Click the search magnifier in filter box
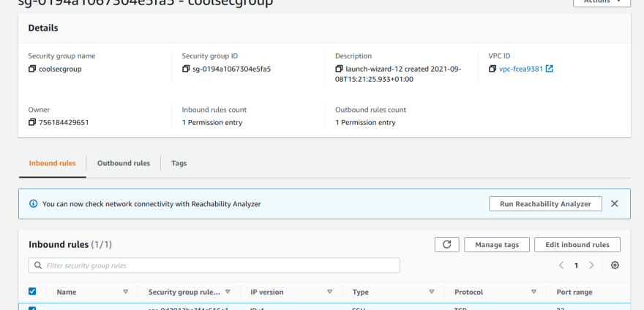 (38, 265)
